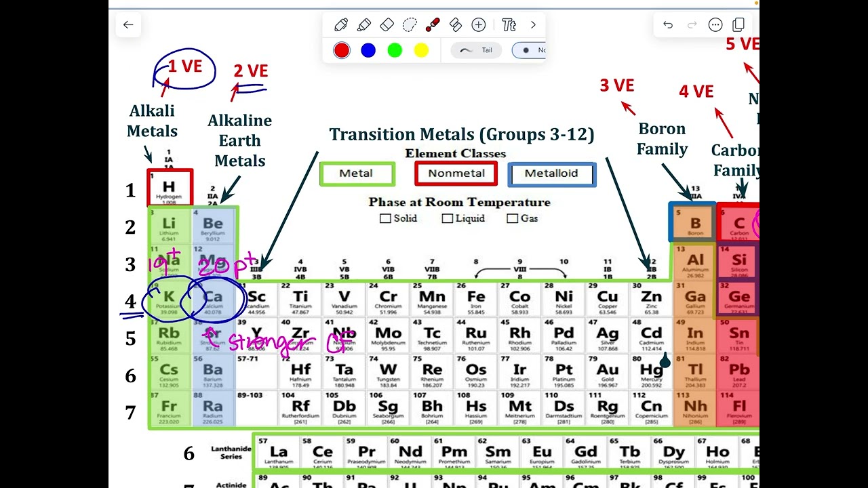The height and width of the screenshot is (488, 868).
Task: Click the Transition Metals (Groups 3-12) heading
Action: point(462,134)
